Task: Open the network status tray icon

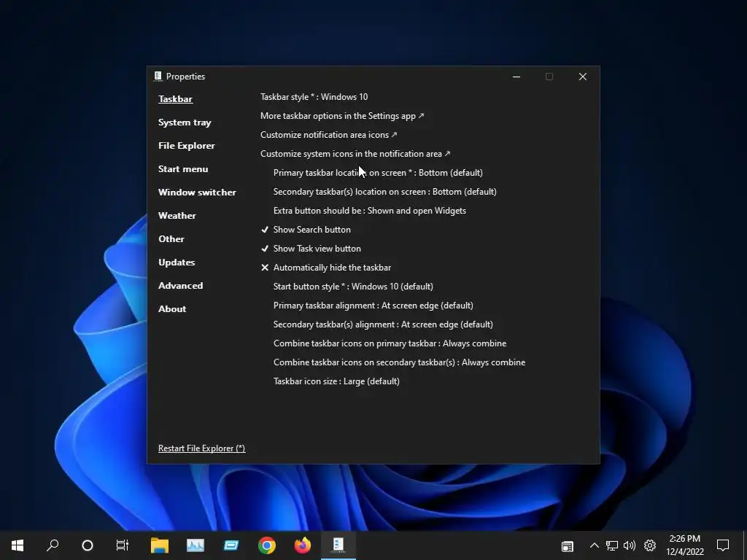Action: click(x=612, y=545)
